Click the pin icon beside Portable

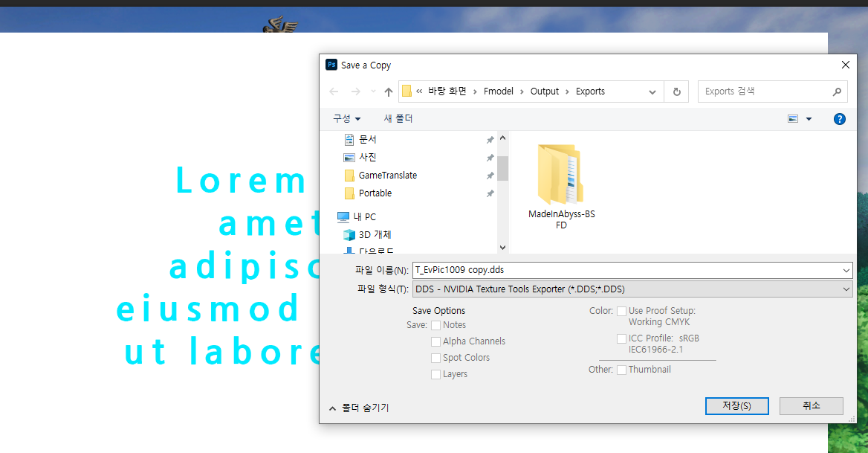tap(490, 193)
